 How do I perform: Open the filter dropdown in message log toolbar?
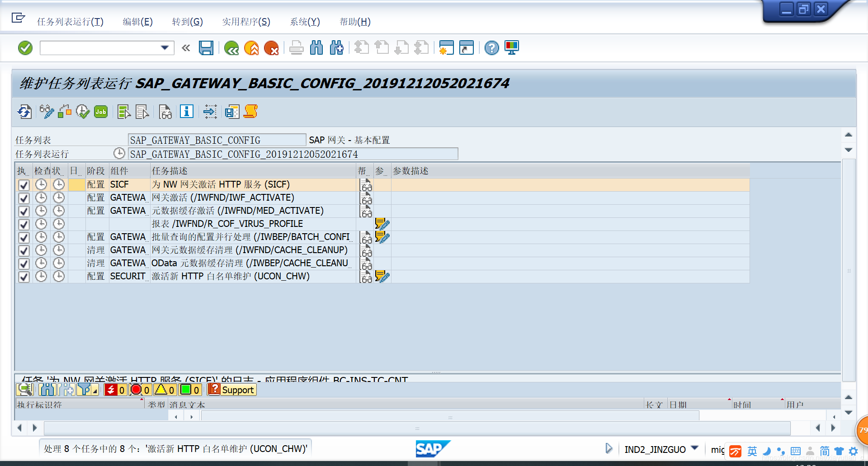click(x=94, y=391)
